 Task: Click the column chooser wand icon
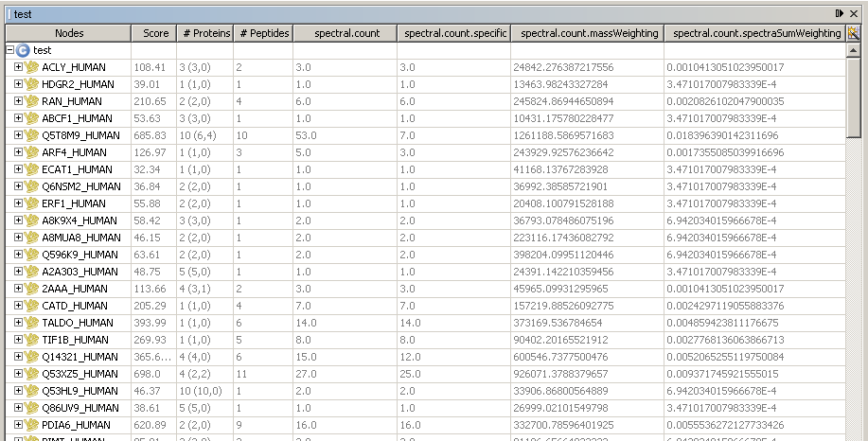(x=853, y=33)
